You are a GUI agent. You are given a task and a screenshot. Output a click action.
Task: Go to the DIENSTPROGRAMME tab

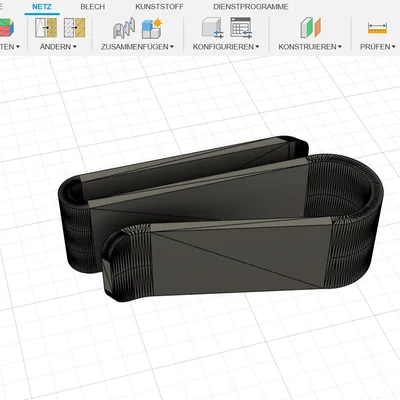(x=251, y=7)
